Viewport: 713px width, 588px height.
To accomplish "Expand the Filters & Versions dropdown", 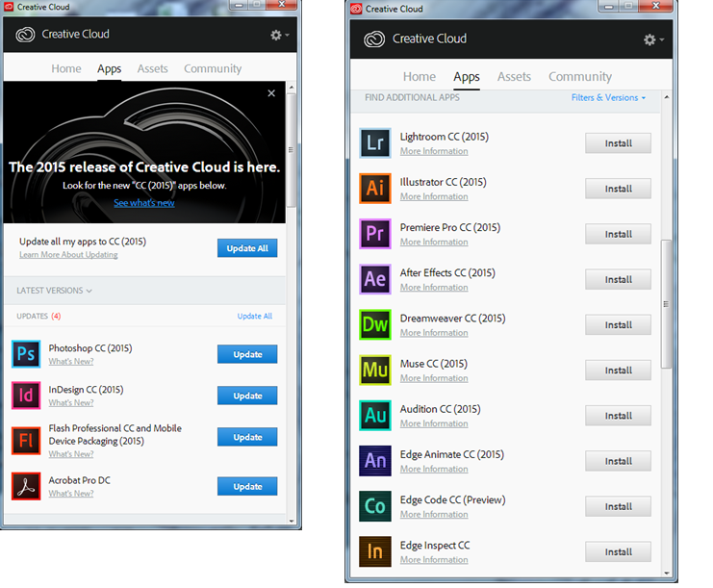I will click(608, 97).
